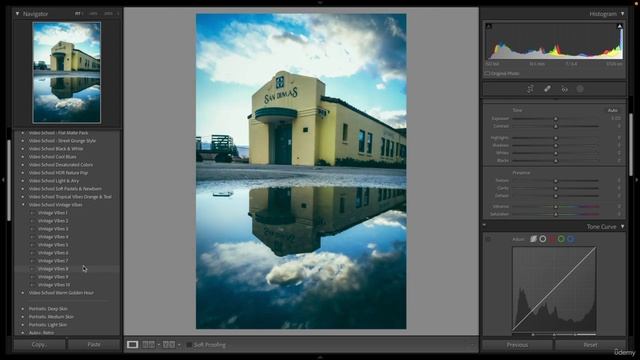Apply Vintage Vibes 2 preset
This screenshot has width=640, height=360.
coord(53,221)
